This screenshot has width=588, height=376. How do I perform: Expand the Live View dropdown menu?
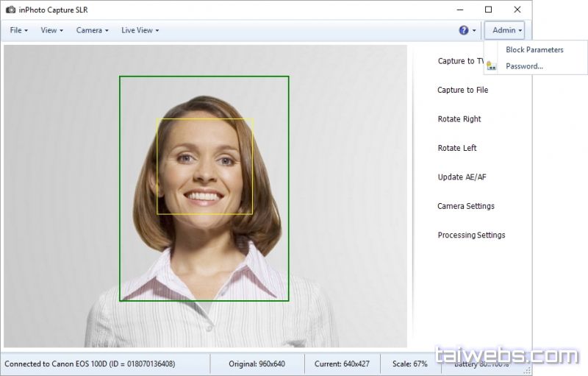pyautogui.click(x=140, y=30)
